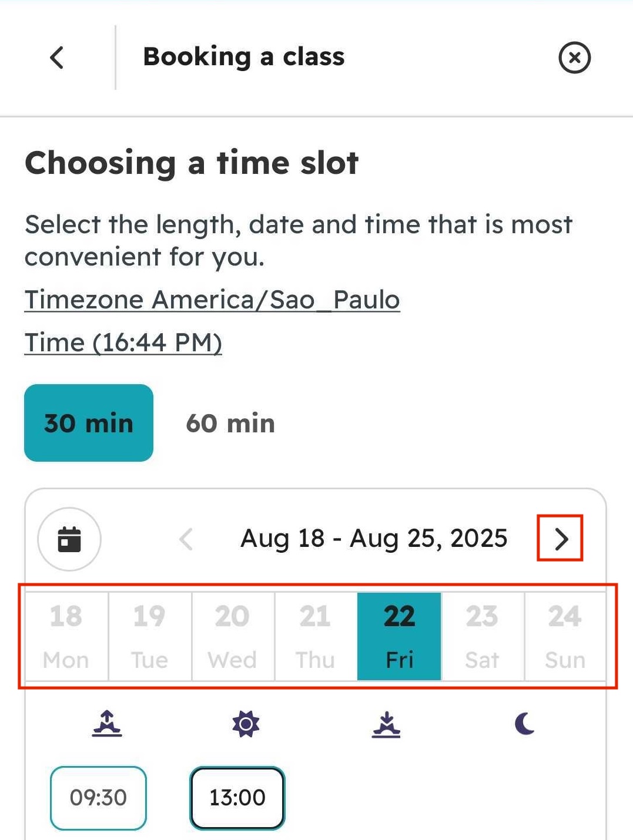Image resolution: width=633 pixels, height=840 pixels.
Task: Click the Aug 18 - Aug 25, 2025 range label
Action: [374, 537]
